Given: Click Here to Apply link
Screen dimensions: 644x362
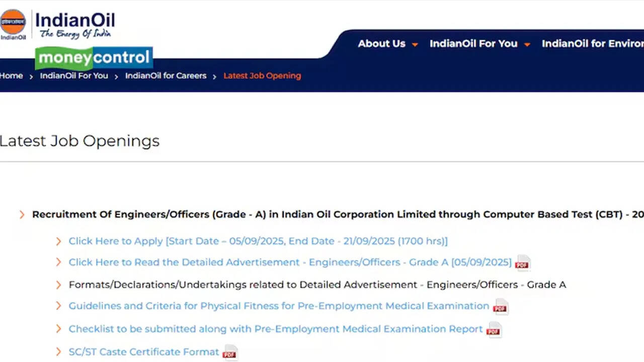Looking at the screenshot, I should pos(258,241).
